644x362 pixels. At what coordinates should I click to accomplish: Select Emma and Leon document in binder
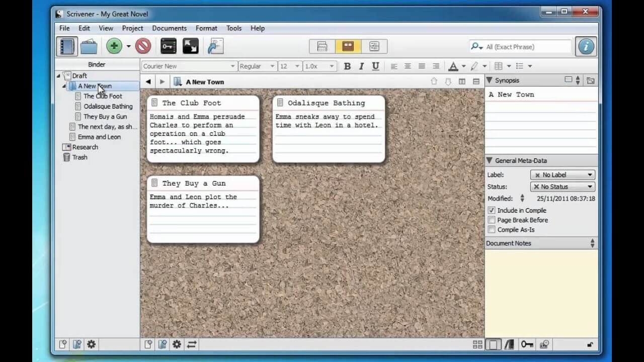(99, 137)
